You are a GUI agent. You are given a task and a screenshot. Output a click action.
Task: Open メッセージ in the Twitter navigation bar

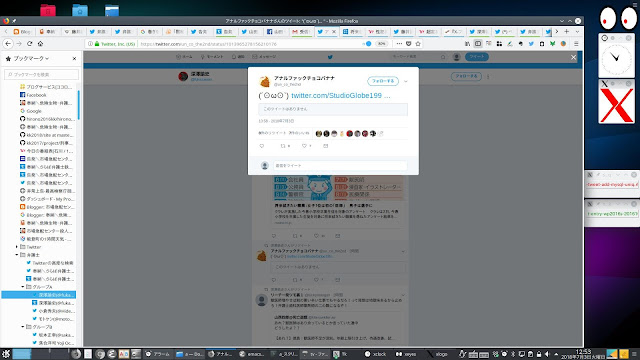tap(264, 57)
